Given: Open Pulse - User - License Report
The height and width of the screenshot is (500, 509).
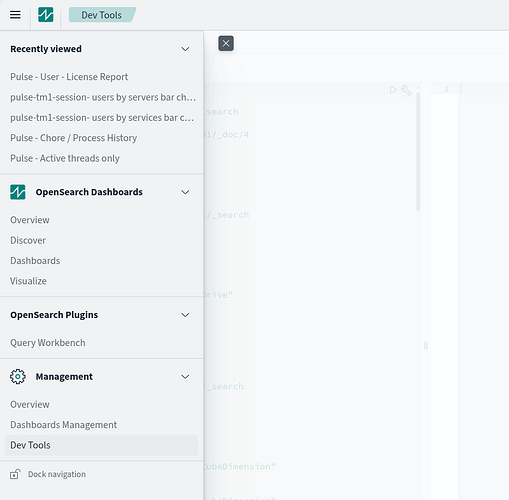Looking at the screenshot, I should click(69, 77).
